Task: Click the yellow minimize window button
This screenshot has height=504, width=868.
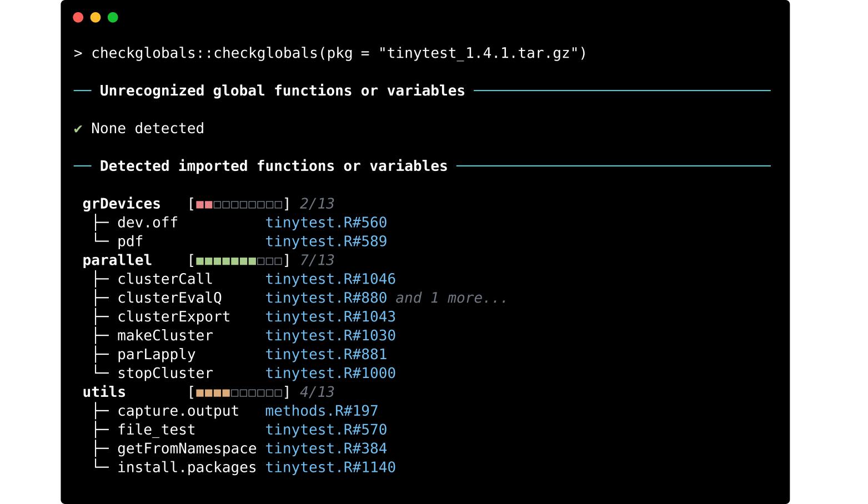Action: [96, 17]
